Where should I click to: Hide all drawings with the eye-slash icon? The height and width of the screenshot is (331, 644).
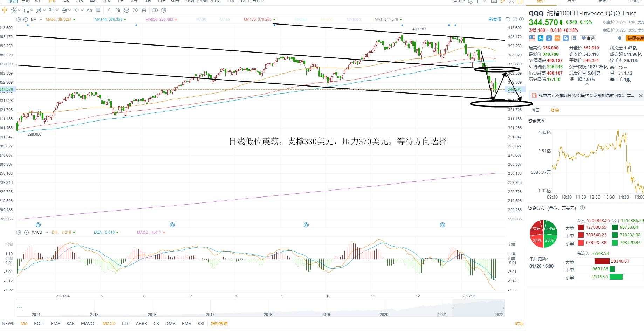[x=135, y=10]
